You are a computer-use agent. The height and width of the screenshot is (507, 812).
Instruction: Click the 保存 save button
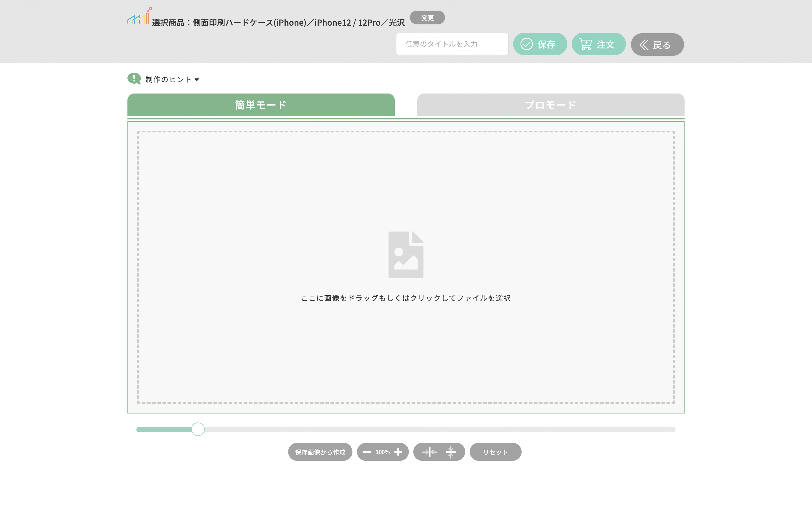tap(540, 44)
